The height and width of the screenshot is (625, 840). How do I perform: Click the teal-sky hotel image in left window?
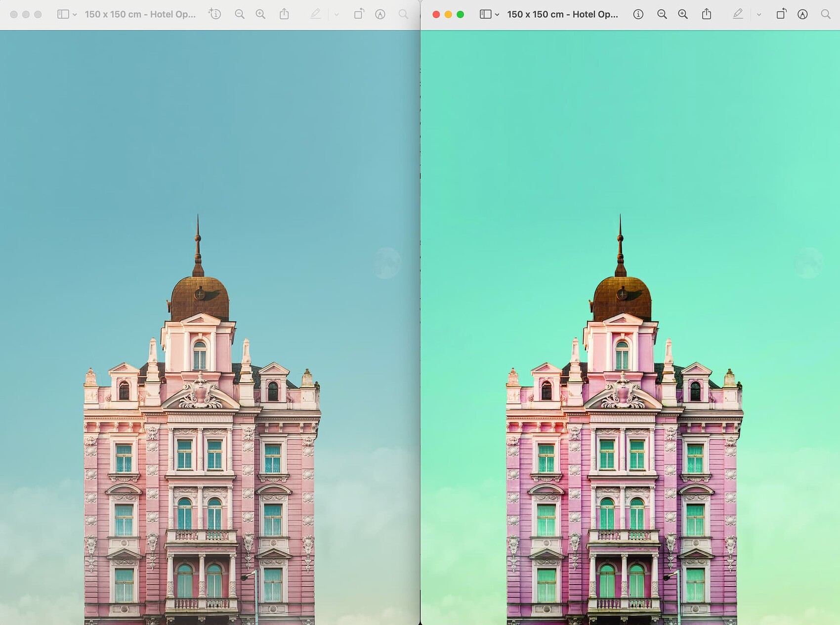click(210, 327)
